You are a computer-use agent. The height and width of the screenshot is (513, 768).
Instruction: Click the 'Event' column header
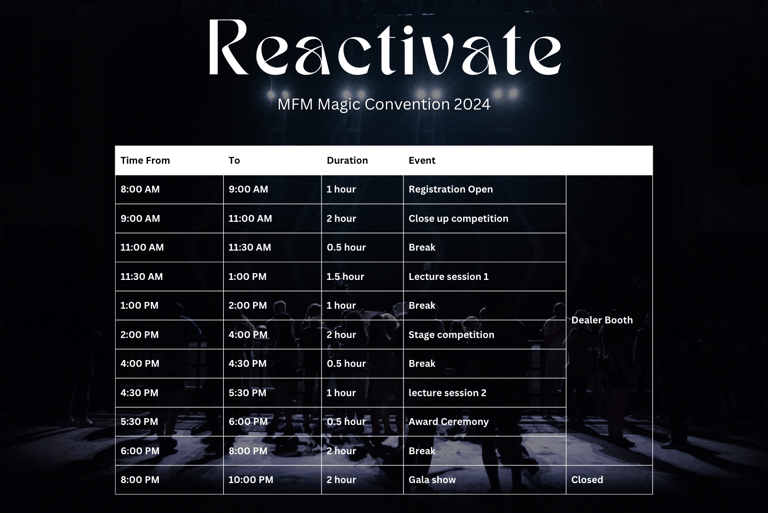(x=422, y=160)
